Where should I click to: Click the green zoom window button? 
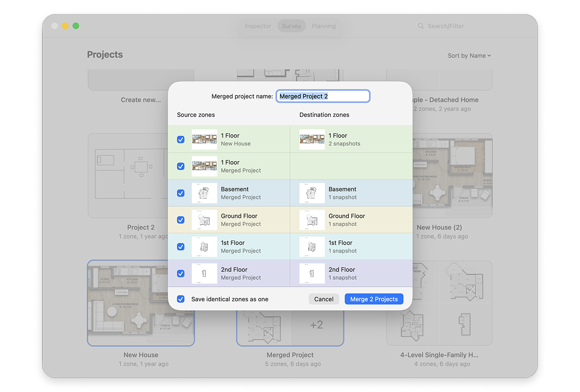coord(76,26)
